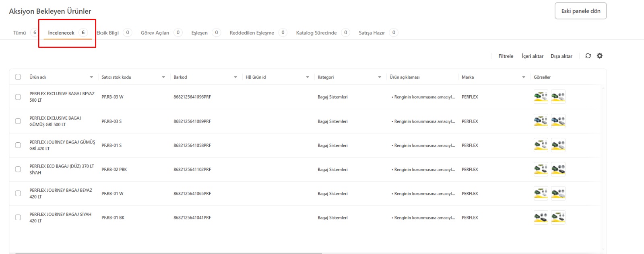Click the refresh table icon
Viewport: 644px width, 254px height.
(588, 56)
